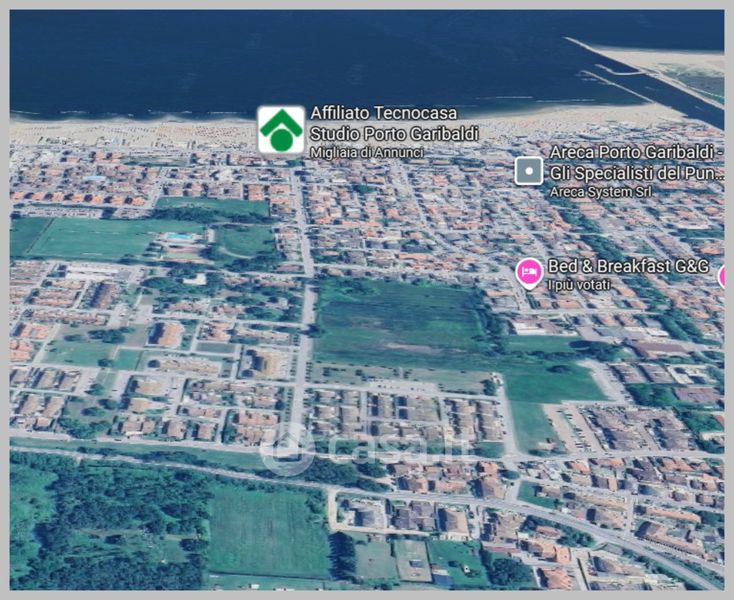Open the 'Gli Specialisti del Pun...' place label
The image size is (734, 600).
634,173
